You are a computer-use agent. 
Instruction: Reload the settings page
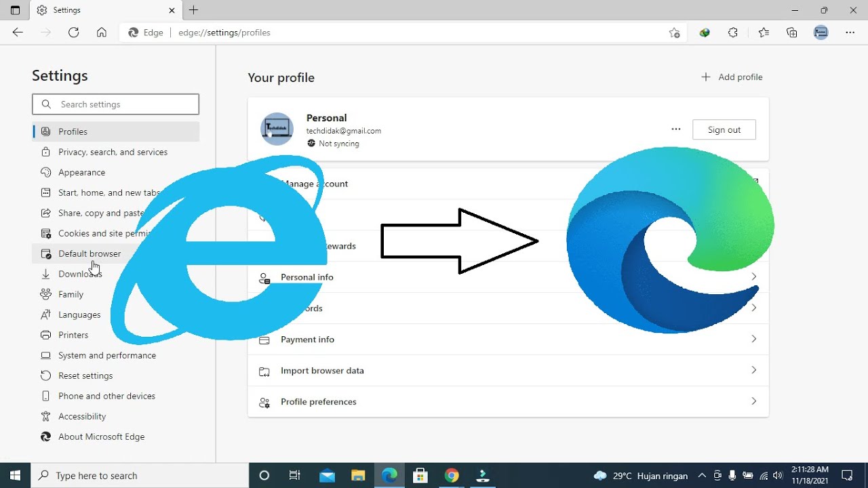pos(73,33)
